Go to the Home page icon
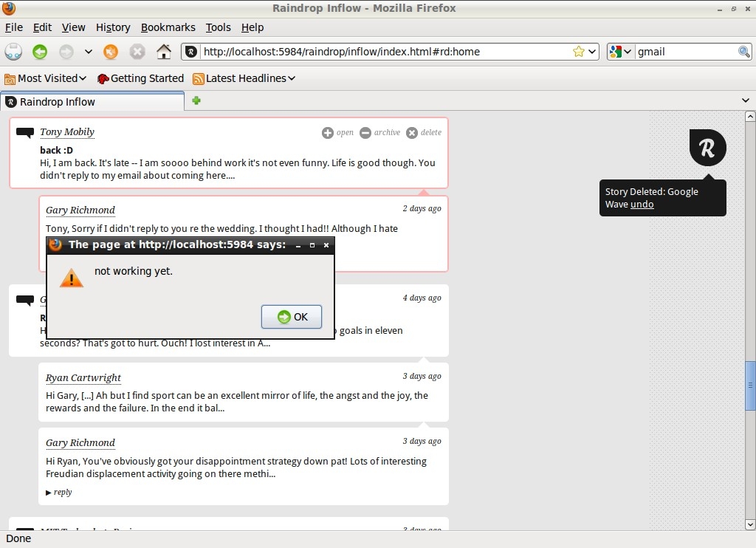 (164, 52)
